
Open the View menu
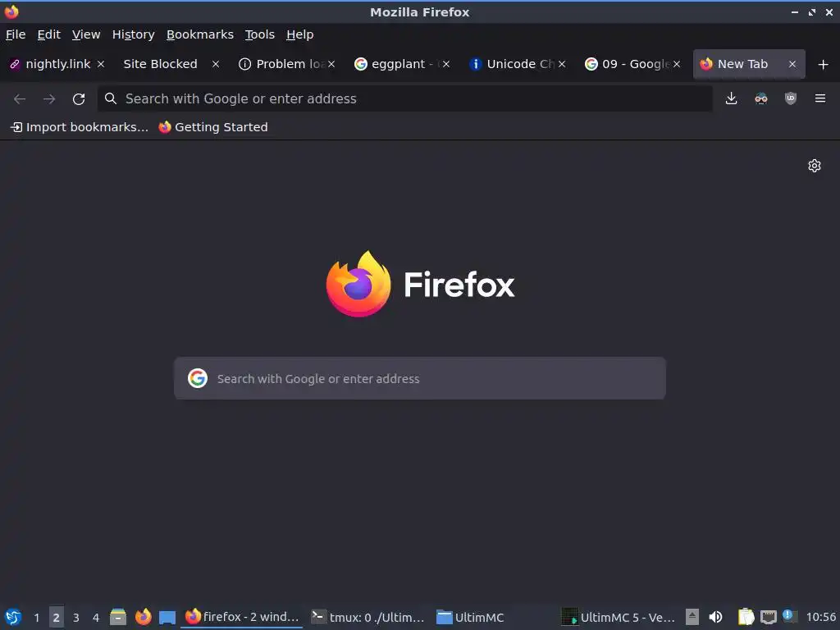pos(86,34)
